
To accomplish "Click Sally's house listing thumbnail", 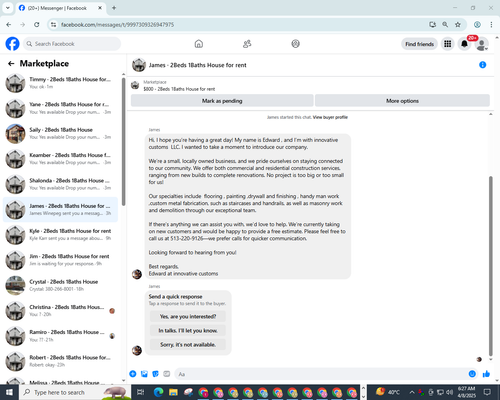I will 15,134.
